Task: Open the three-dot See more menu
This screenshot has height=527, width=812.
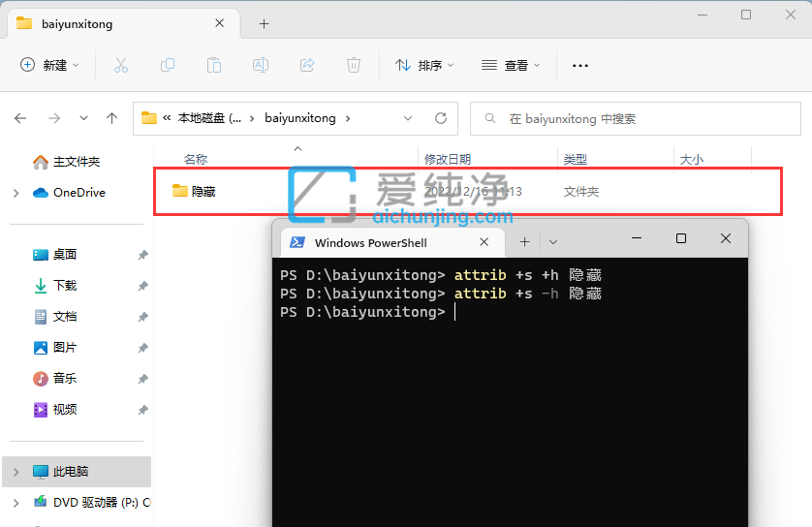Action: 580,66
